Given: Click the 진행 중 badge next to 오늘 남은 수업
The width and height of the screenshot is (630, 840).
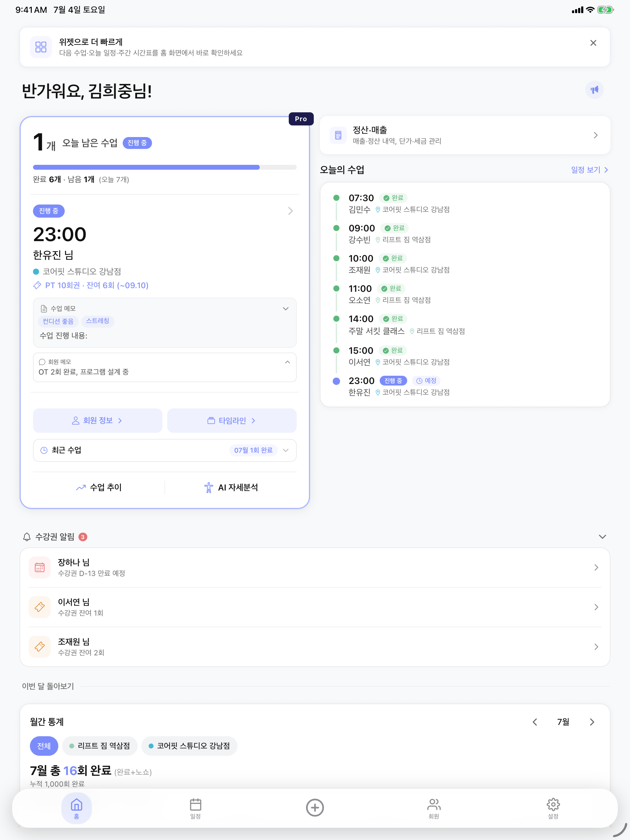Looking at the screenshot, I should pyautogui.click(x=137, y=143).
